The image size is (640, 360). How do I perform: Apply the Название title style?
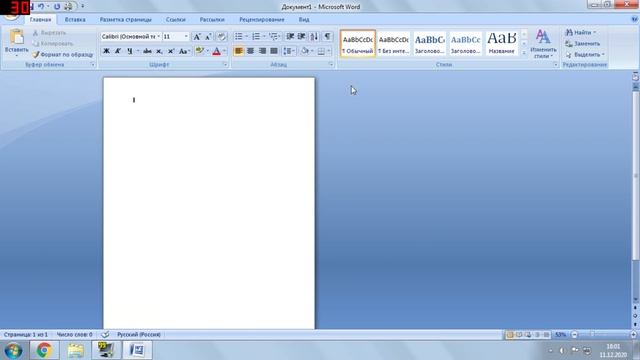pyautogui.click(x=502, y=43)
